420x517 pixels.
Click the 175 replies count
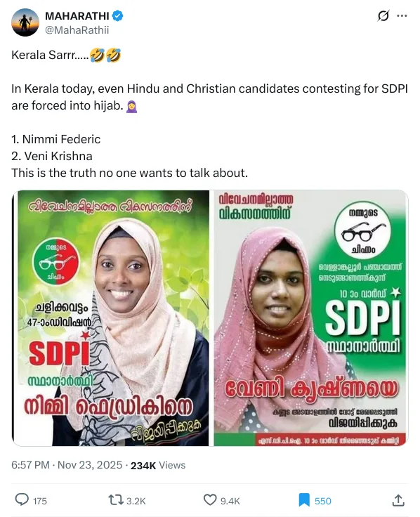click(x=40, y=501)
